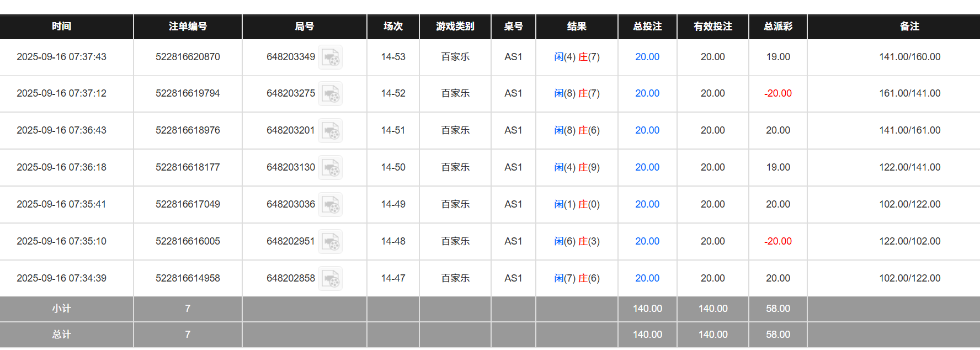
Task: Select bet number 522816620870
Action: [188, 57]
